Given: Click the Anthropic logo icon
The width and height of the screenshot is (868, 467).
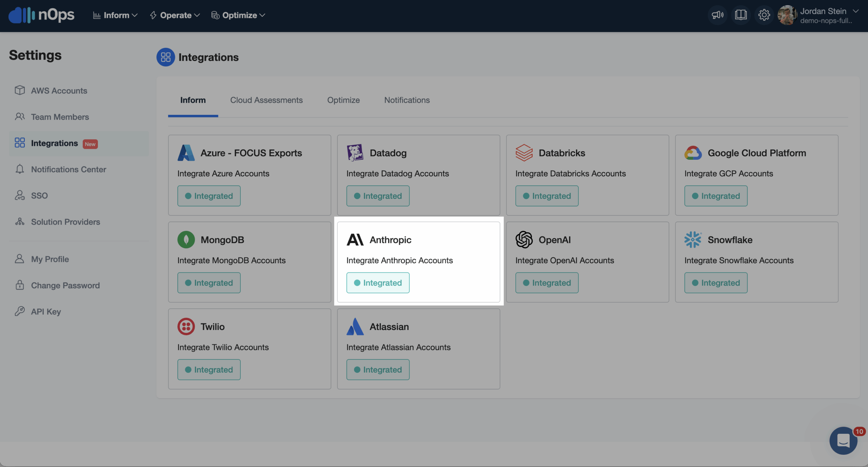Looking at the screenshot, I should point(355,239).
